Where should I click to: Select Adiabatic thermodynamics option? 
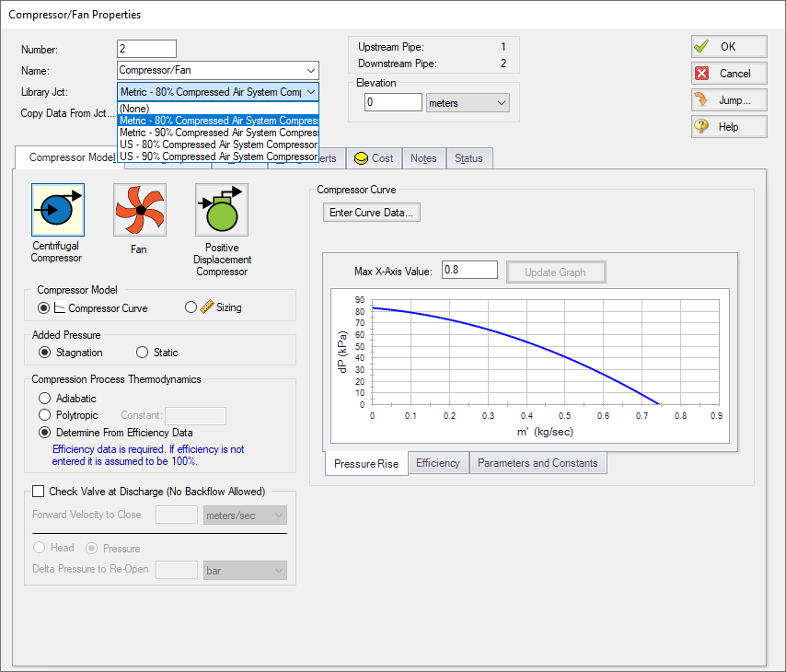tap(44, 399)
